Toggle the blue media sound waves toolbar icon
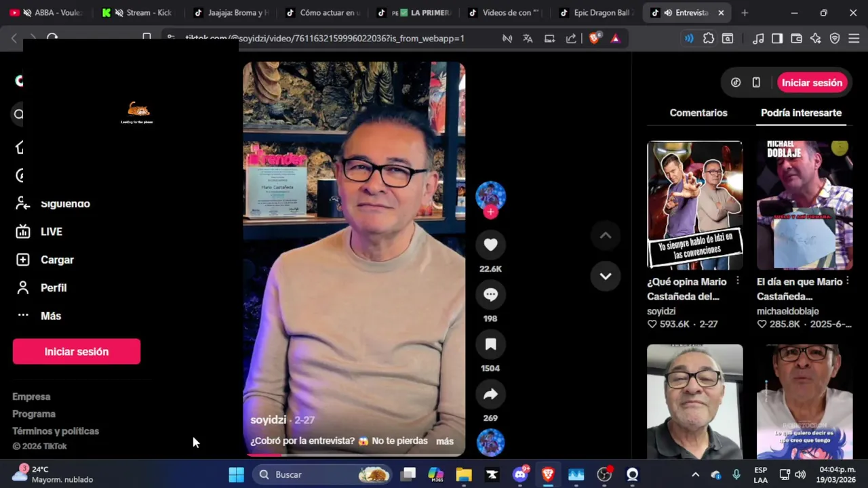 (689, 39)
